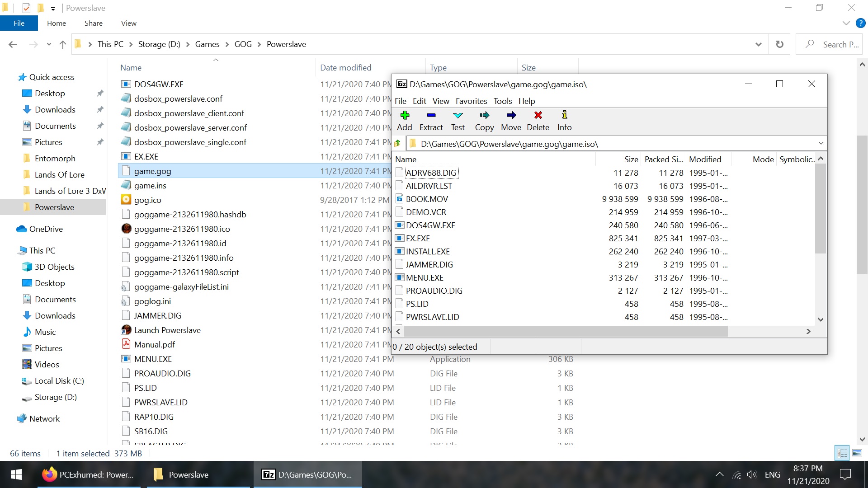Expand the 7-Zip address path dropdown

point(821,144)
